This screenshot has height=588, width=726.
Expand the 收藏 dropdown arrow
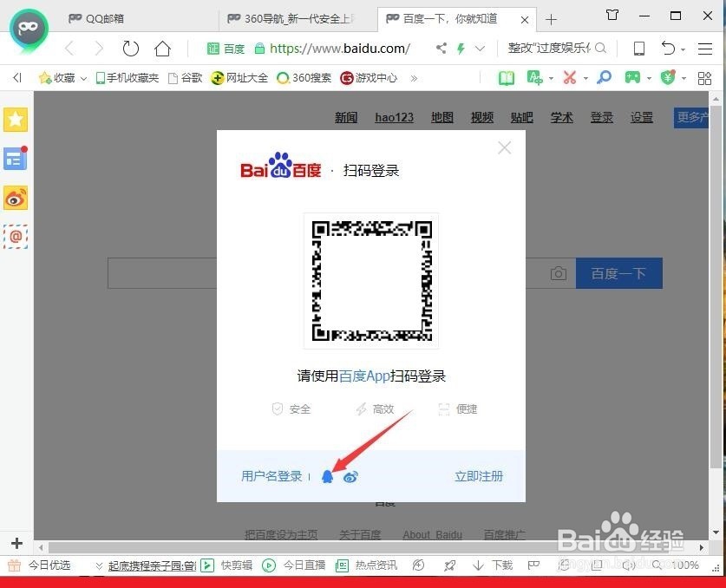(x=83, y=78)
